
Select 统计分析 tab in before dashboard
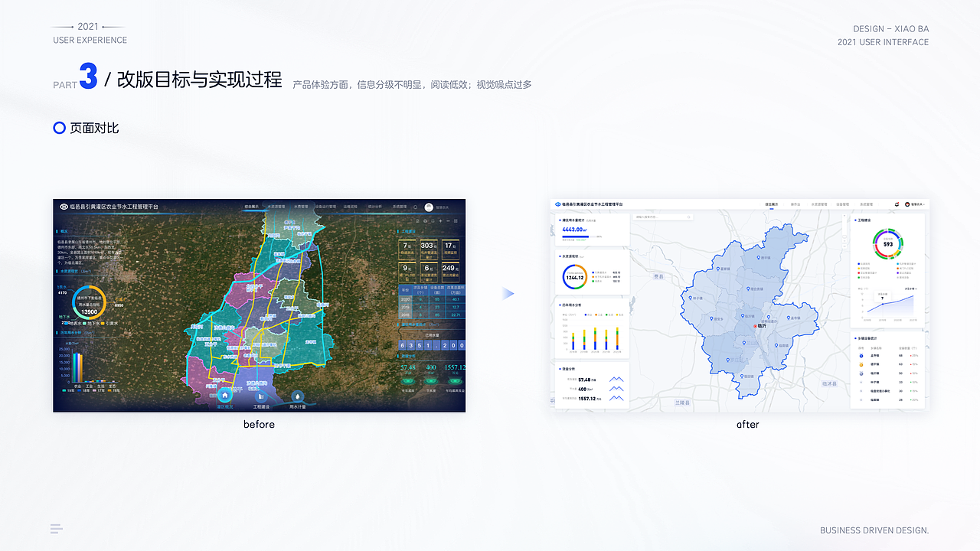[x=375, y=207]
